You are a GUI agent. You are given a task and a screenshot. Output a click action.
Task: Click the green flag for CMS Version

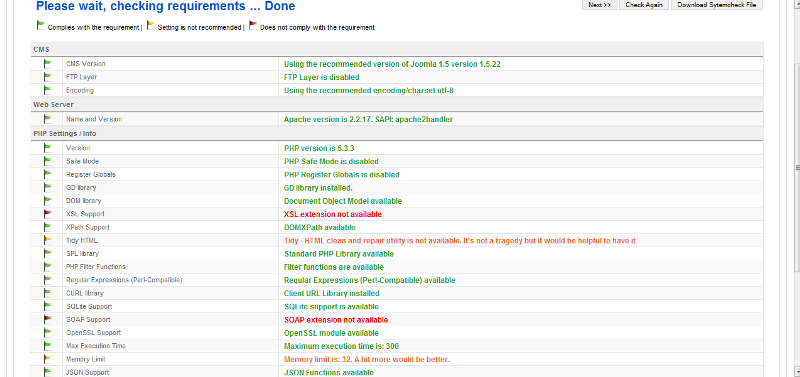(48, 64)
